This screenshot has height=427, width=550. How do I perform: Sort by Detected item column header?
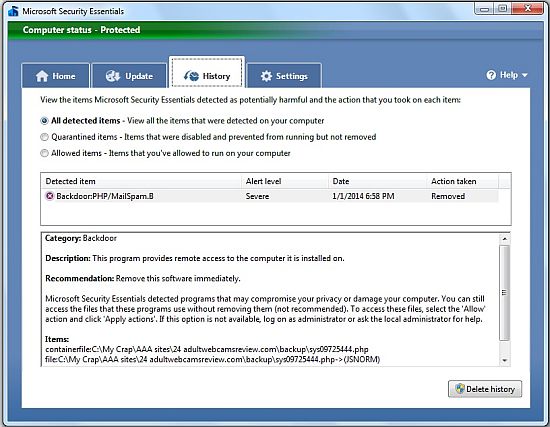pyautogui.click(x=141, y=181)
